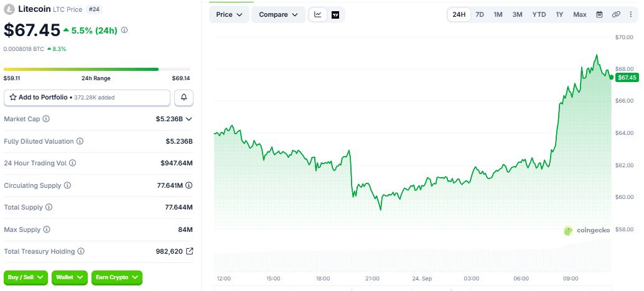Viewport: 644px width, 291px height.
Task: Open external link icon beside 982,620
Action: point(189,251)
